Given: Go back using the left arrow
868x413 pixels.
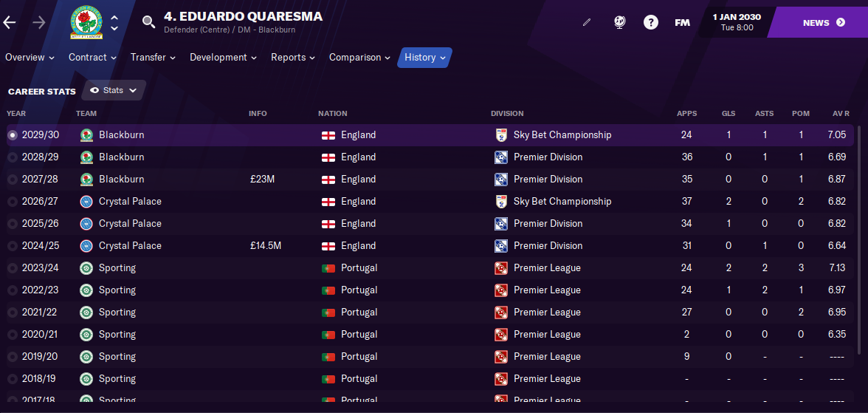Looking at the screenshot, I should point(10,23).
